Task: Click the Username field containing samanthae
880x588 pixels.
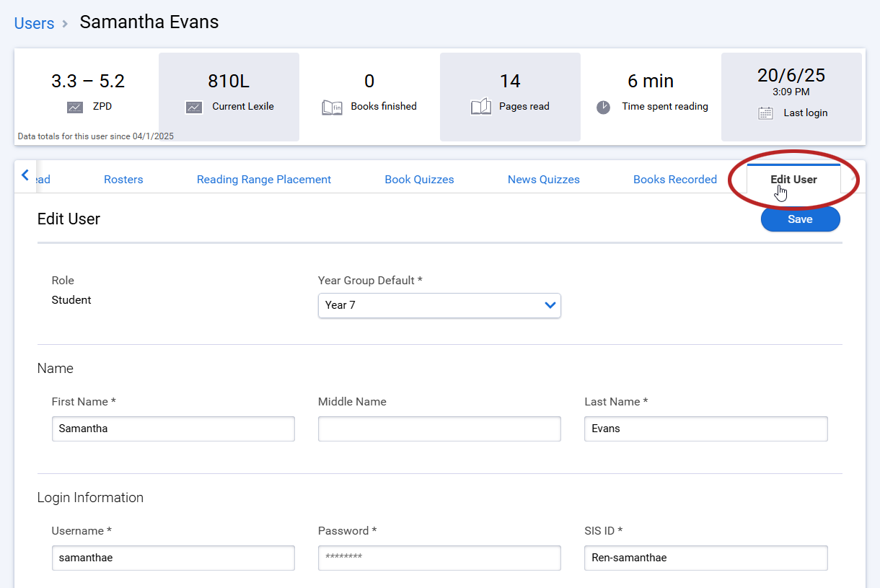Action: [x=173, y=558]
